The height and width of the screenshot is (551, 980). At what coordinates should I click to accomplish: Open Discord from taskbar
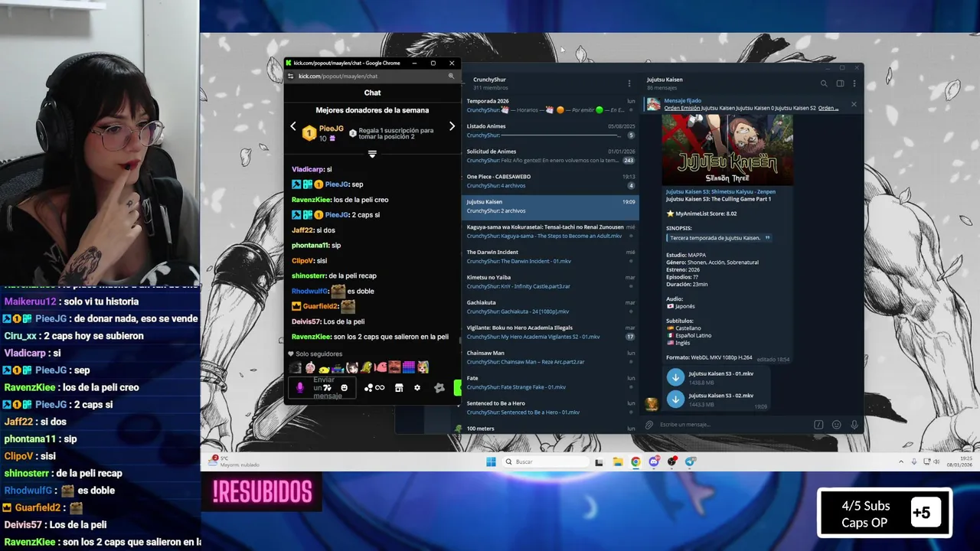tap(654, 461)
